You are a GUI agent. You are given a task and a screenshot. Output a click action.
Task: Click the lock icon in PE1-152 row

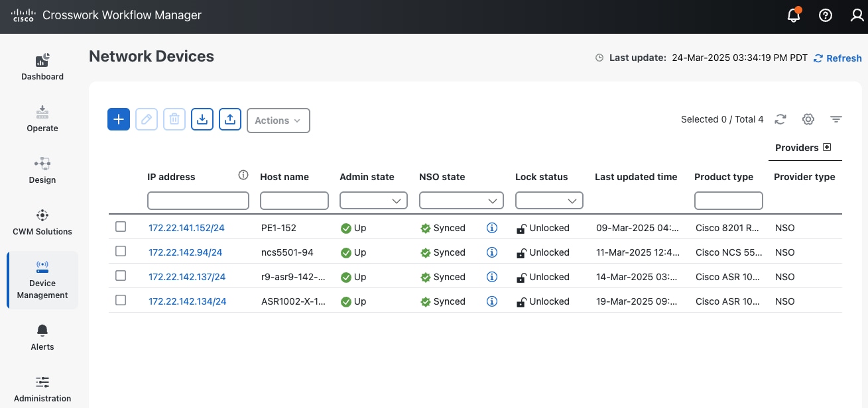click(x=521, y=229)
